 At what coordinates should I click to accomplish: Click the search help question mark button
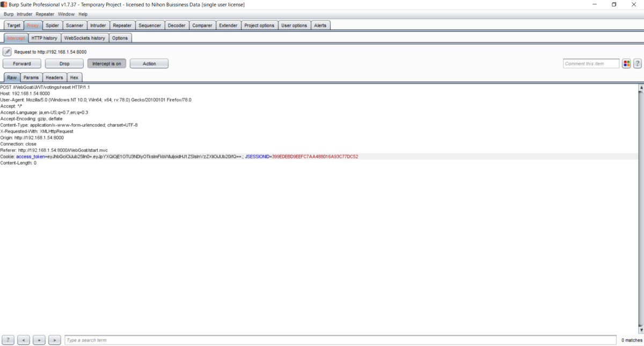8,340
